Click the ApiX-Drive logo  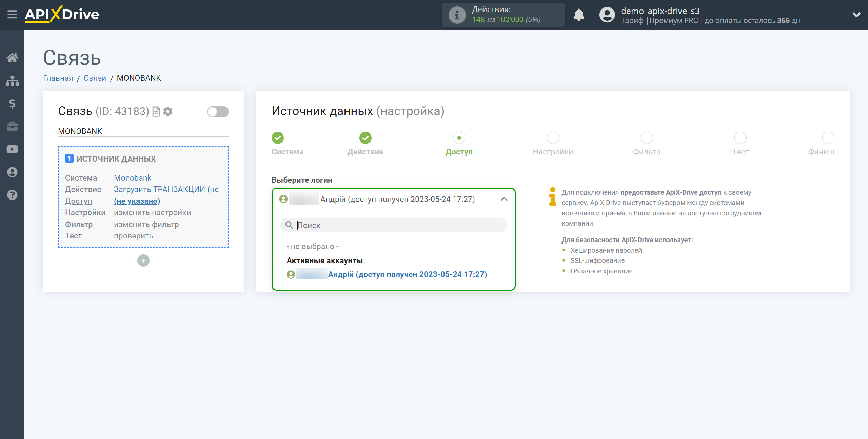tap(62, 15)
